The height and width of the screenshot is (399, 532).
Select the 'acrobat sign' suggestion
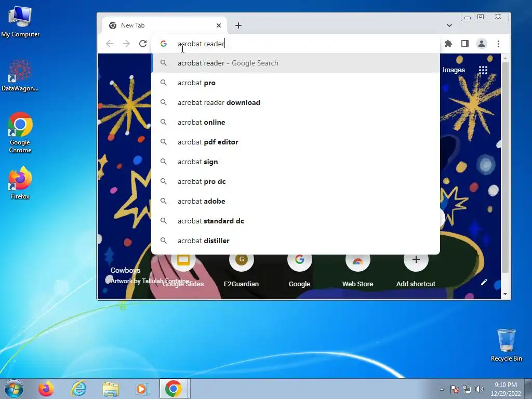[x=296, y=162]
